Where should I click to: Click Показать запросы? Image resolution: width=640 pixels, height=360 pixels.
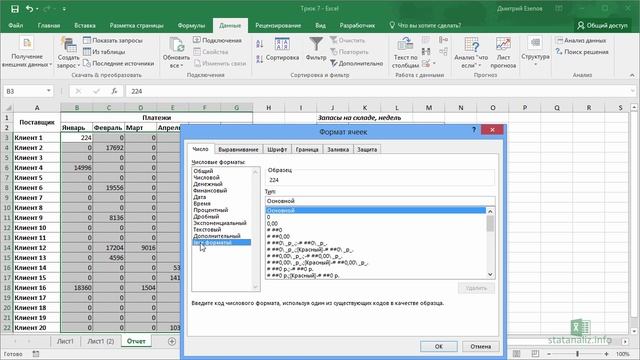tap(113, 40)
